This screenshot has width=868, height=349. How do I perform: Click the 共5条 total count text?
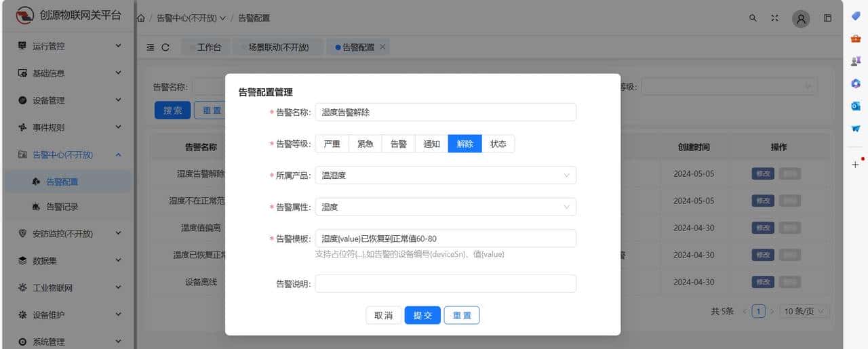click(x=722, y=311)
